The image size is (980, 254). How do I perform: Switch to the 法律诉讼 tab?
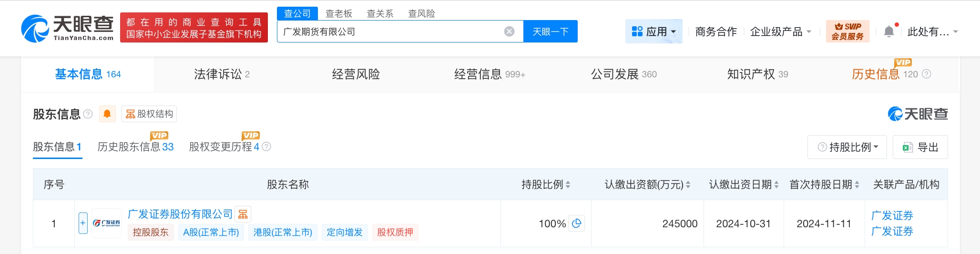[x=222, y=74]
